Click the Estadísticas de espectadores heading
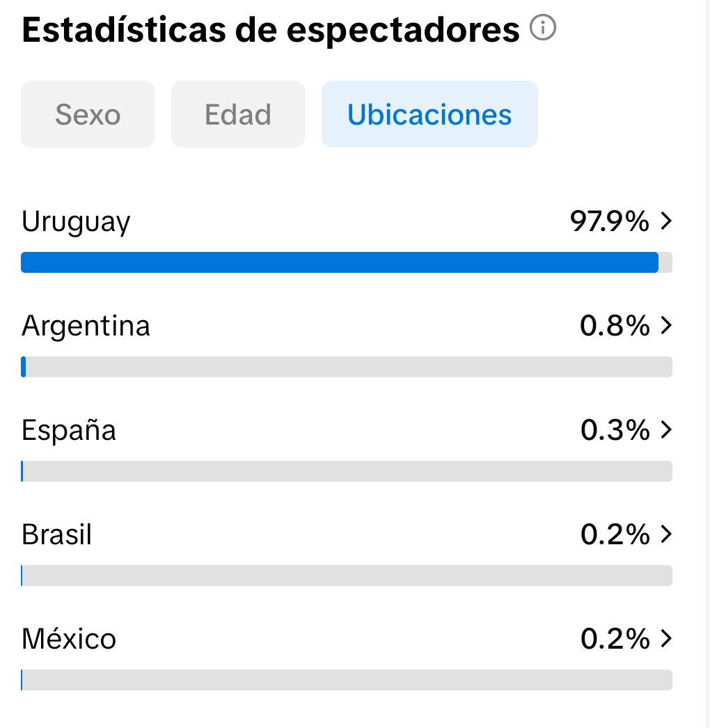The height and width of the screenshot is (728, 710). 271,31
